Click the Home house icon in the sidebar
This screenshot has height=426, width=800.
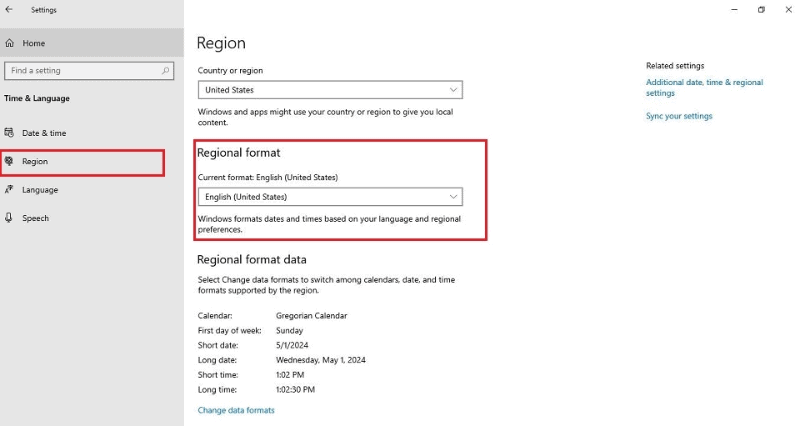[10, 43]
